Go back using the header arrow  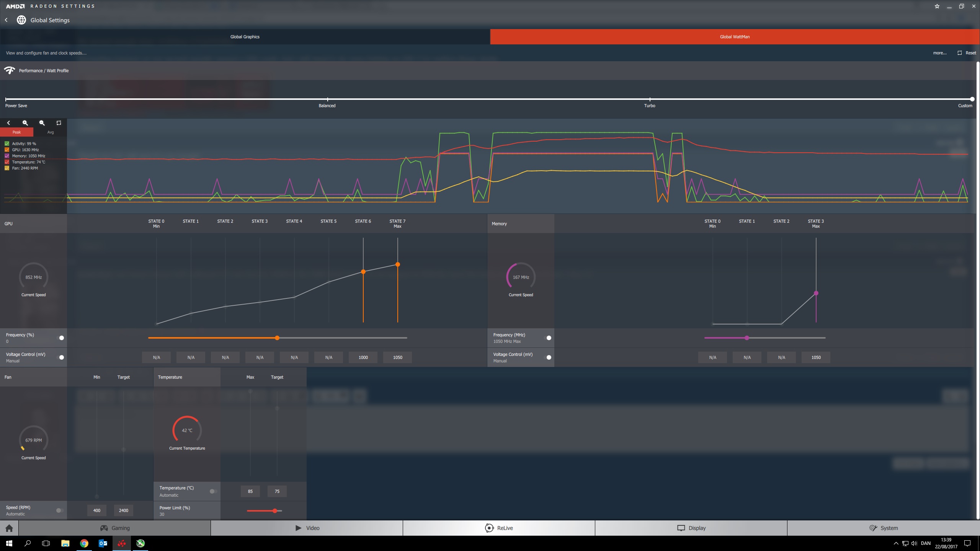coord(6,20)
